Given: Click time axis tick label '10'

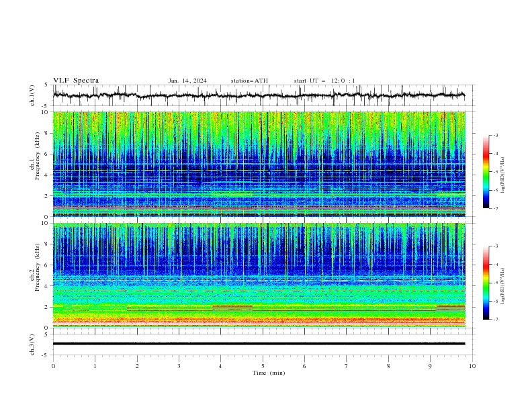Looking at the screenshot, I should [x=472, y=366].
